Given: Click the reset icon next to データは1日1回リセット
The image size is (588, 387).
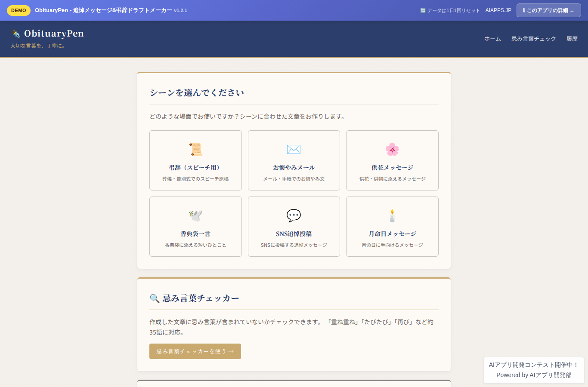Looking at the screenshot, I should click(x=423, y=10).
